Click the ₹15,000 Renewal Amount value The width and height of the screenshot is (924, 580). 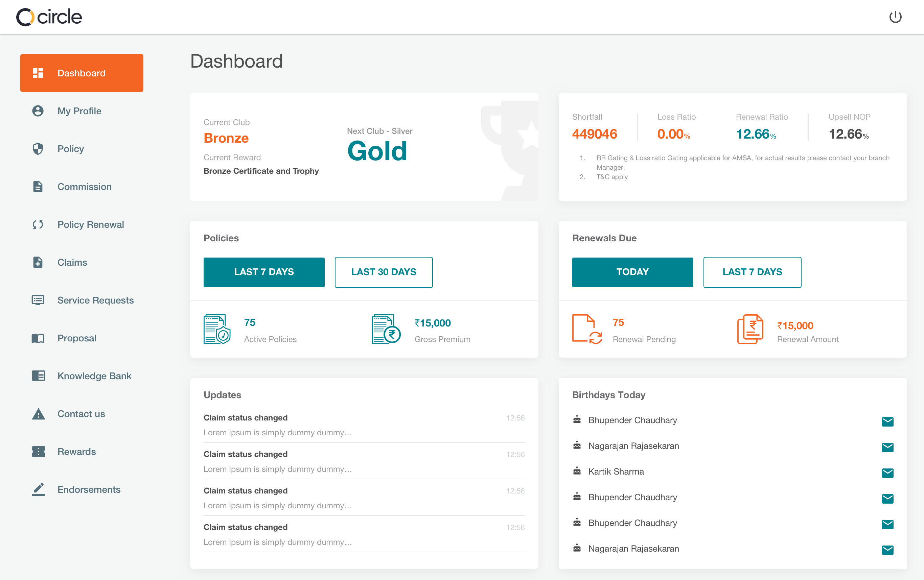click(795, 326)
